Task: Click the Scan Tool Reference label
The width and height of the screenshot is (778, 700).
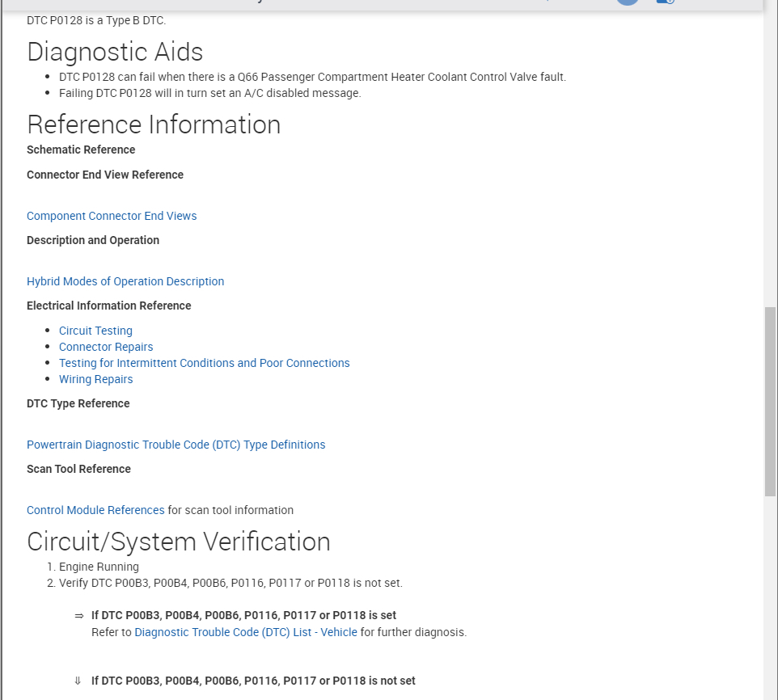Action: pyautogui.click(x=78, y=469)
